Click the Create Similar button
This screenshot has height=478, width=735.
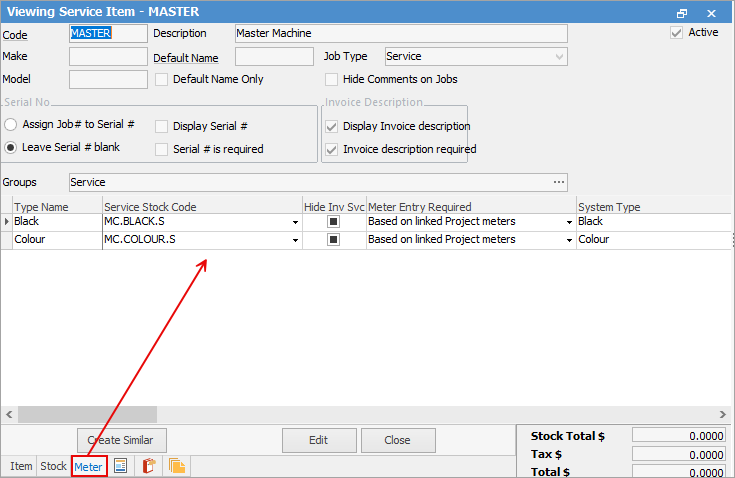(121, 440)
